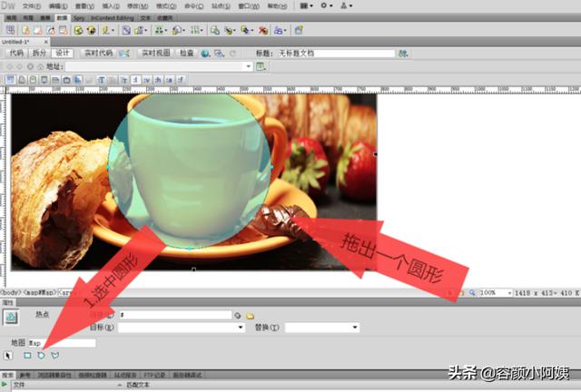
Task: Open the 窗口(W) menu
Action: point(249,6)
